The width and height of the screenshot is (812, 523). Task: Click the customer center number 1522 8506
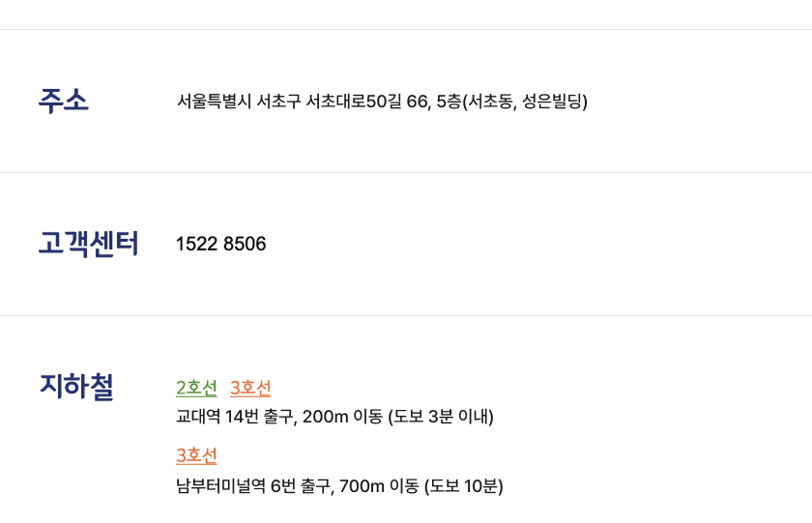220,244
